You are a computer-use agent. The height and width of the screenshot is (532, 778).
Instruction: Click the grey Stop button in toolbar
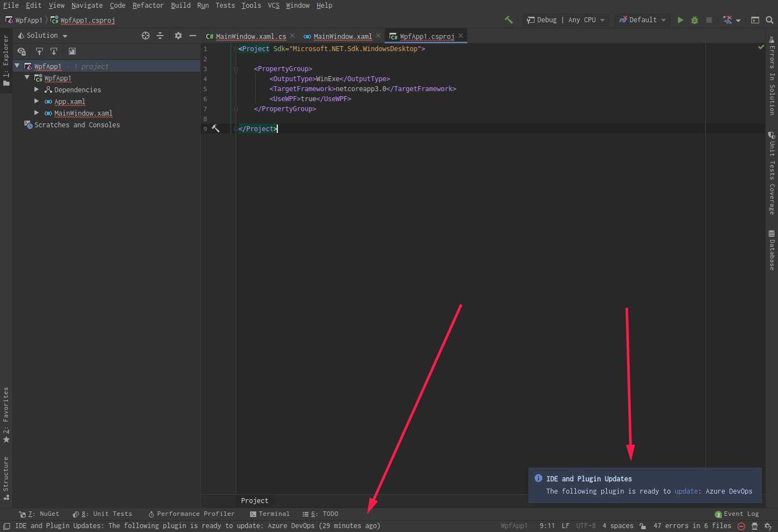pyautogui.click(x=709, y=20)
